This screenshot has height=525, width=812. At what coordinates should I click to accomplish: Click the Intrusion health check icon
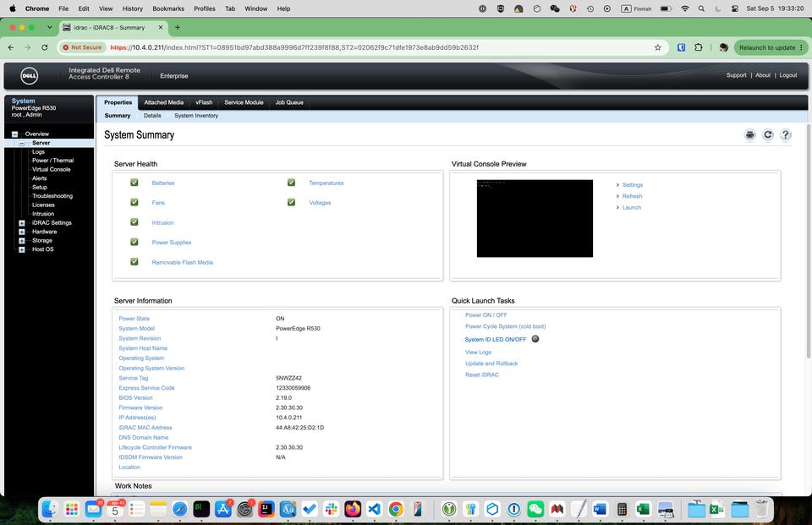[134, 221]
